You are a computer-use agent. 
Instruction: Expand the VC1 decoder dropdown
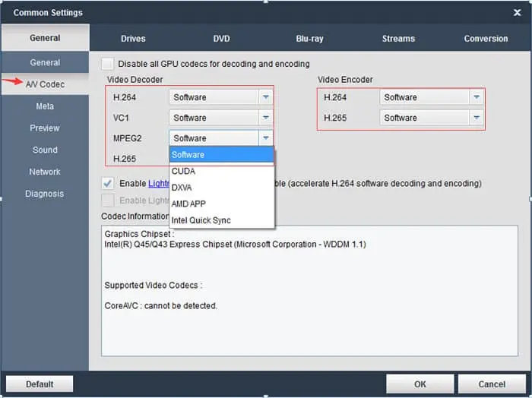click(265, 118)
